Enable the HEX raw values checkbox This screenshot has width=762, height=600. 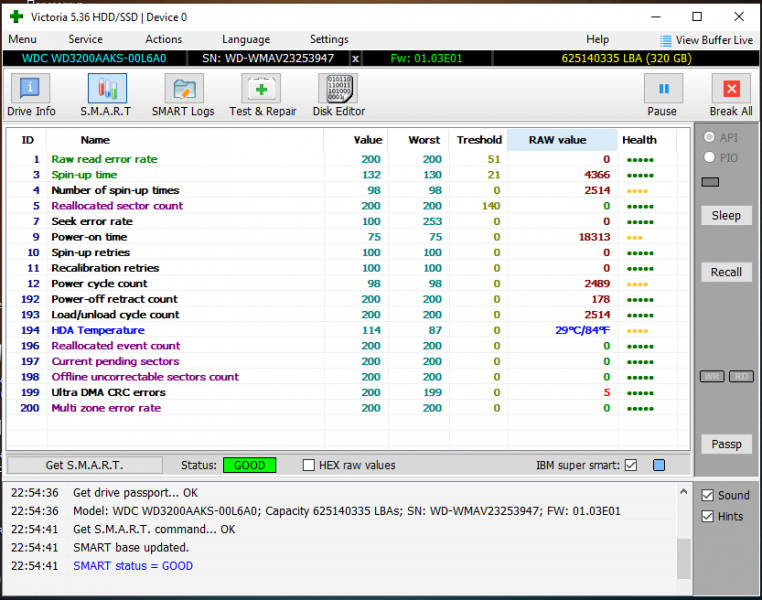[x=309, y=465]
